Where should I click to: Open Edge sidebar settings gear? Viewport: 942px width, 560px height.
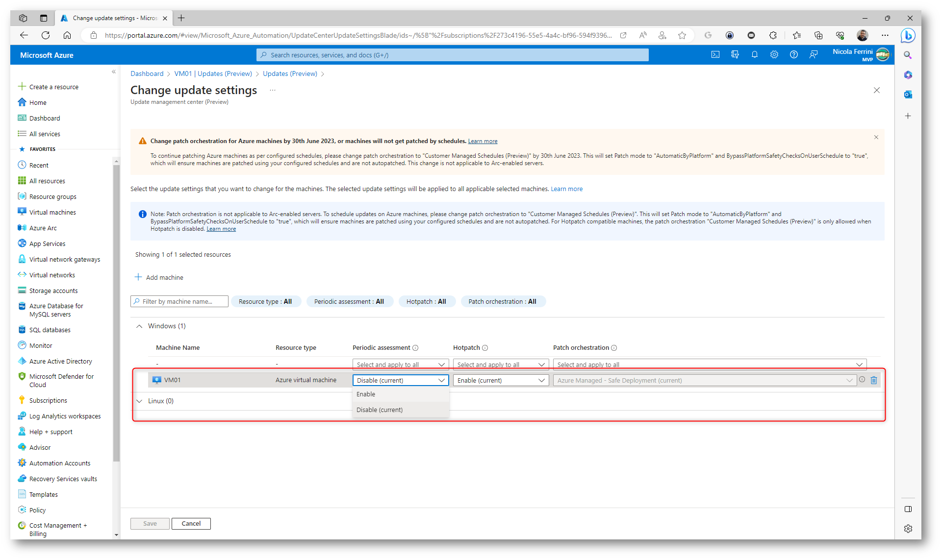click(908, 529)
